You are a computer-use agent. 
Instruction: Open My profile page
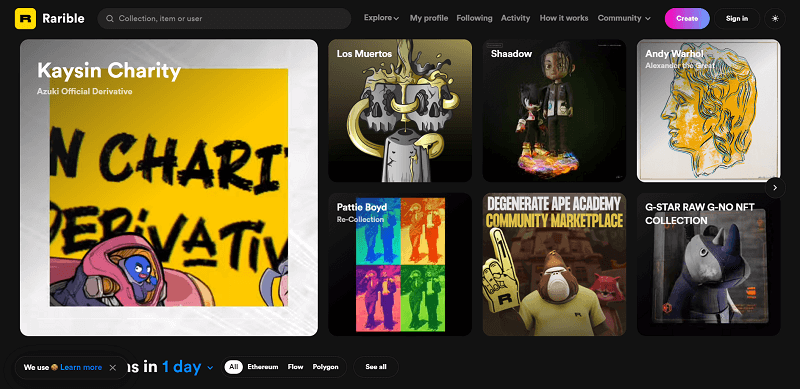click(x=429, y=18)
